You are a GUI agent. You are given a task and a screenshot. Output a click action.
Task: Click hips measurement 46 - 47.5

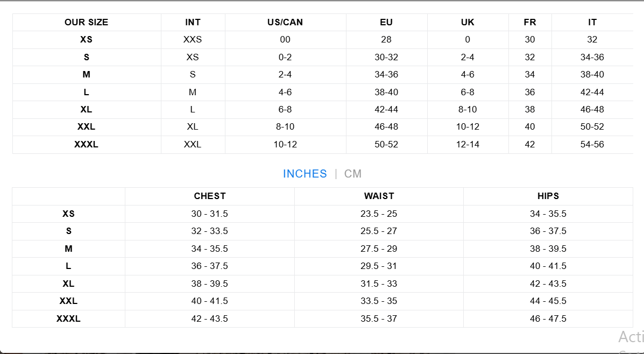548,318
